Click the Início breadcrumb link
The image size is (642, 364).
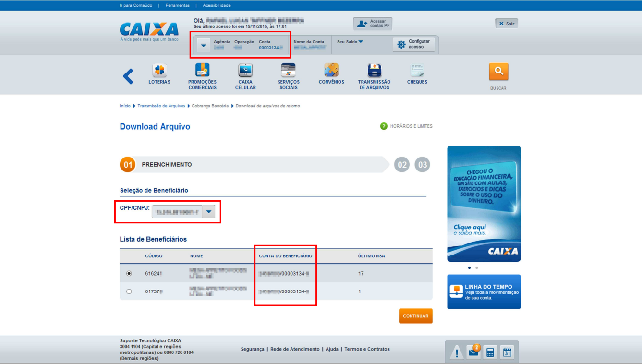tap(125, 106)
